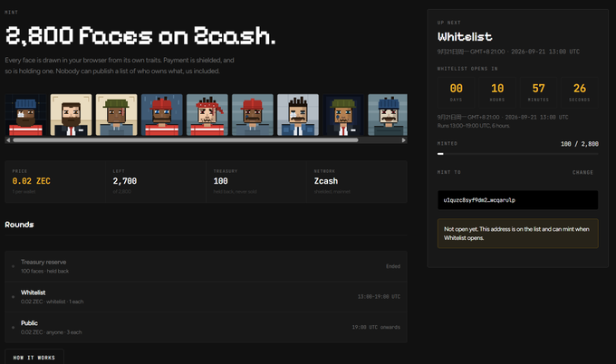Viewport: 616px width, 364px height.
Task: Select the red cap face with gray jacket
Action: [253, 115]
